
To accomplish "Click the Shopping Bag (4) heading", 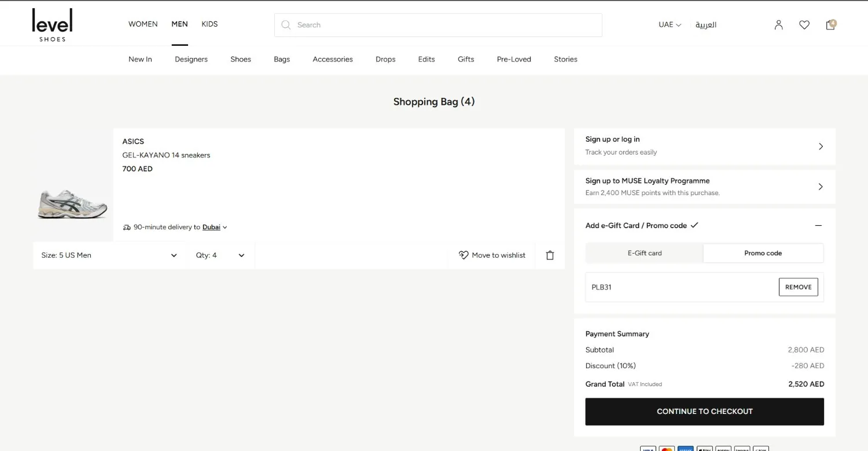I will pyautogui.click(x=434, y=102).
